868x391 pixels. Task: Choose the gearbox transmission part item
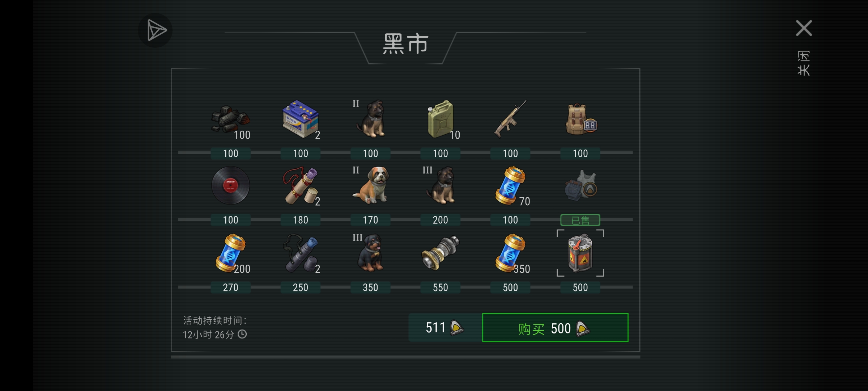(440, 253)
